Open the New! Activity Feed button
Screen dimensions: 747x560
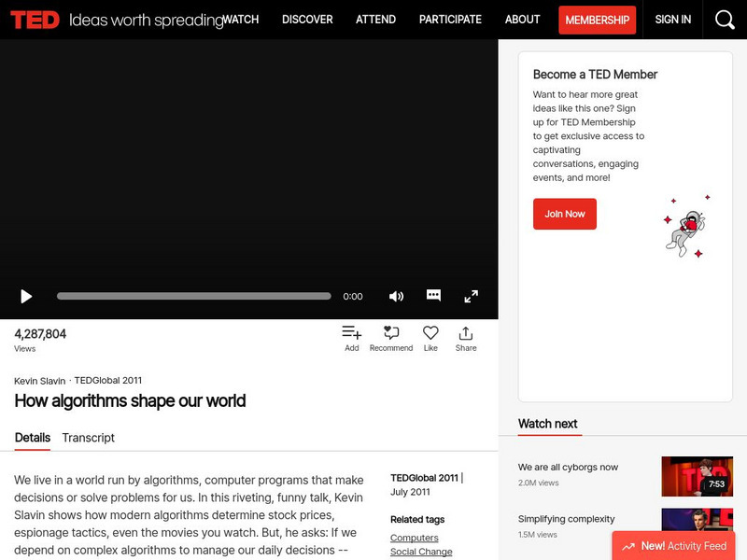pos(673,546)
